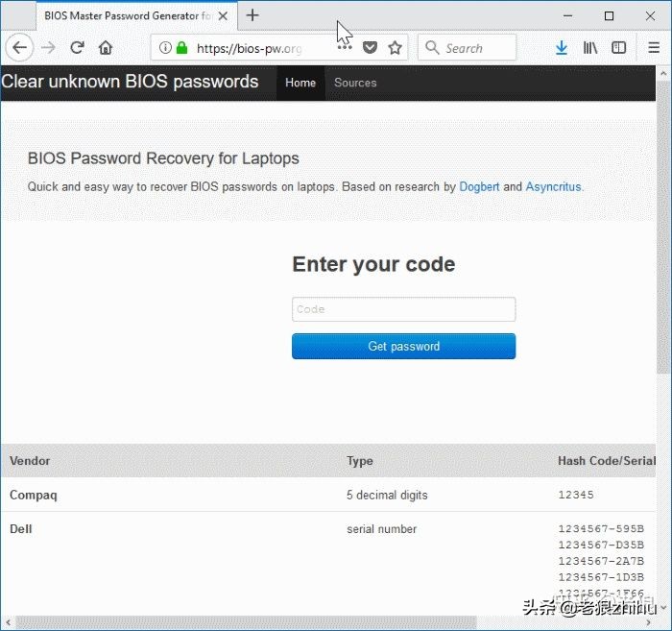The height and width of the screenshot is (631, 672).
Task: Open the Sources navigation item
Action: [x=355, y=83]
